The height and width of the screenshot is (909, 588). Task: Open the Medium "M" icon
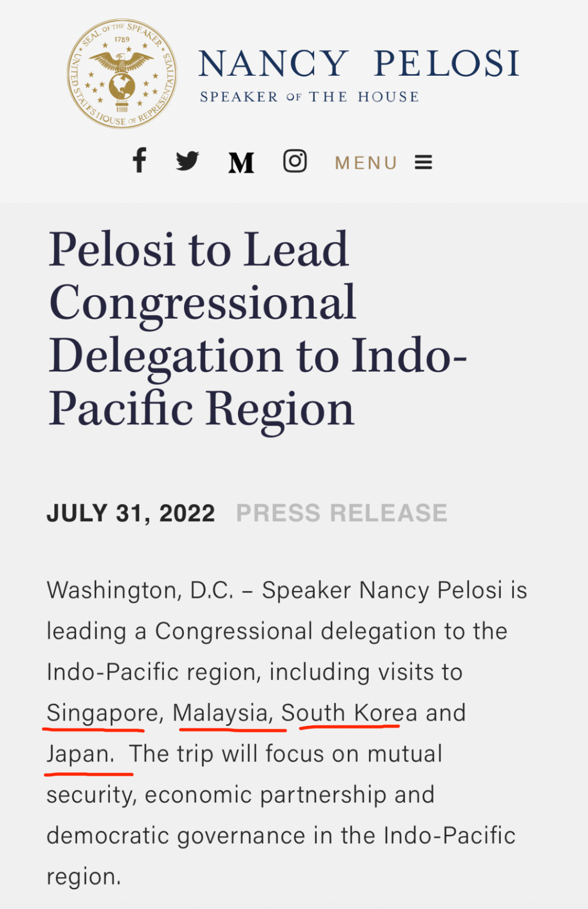pos(241,162)
